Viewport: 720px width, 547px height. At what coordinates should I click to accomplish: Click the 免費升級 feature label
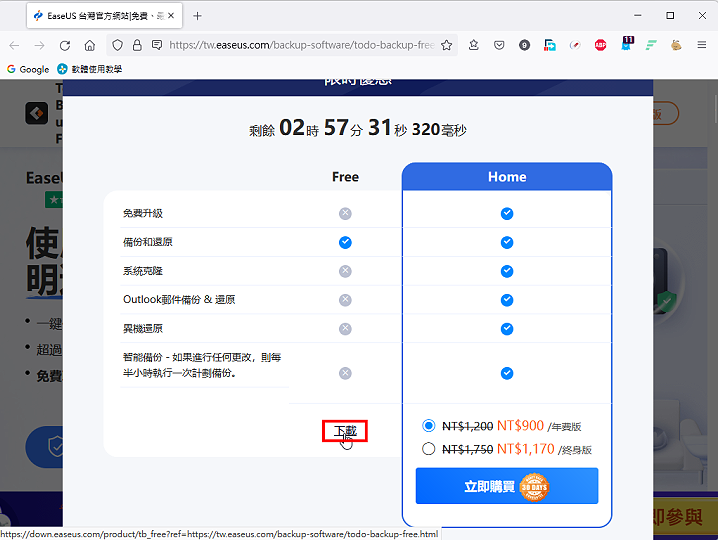pyautogui.click(x=143, y=214)
